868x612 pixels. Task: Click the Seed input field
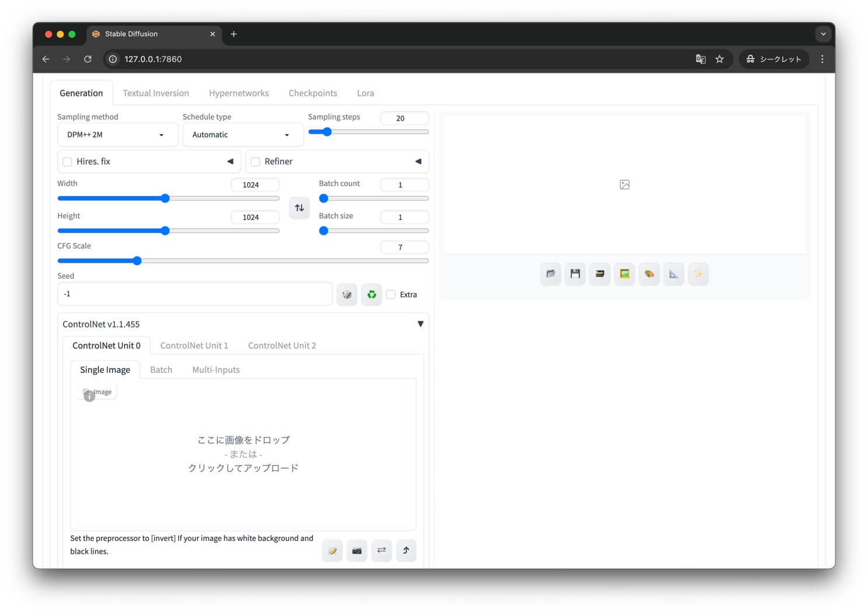pyautogui.click(x=195, y=294)
